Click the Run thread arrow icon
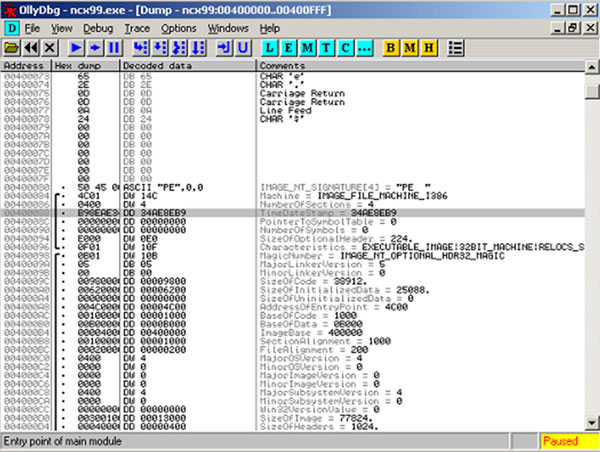Screen dimensions: 600x452 pos(95,48)
